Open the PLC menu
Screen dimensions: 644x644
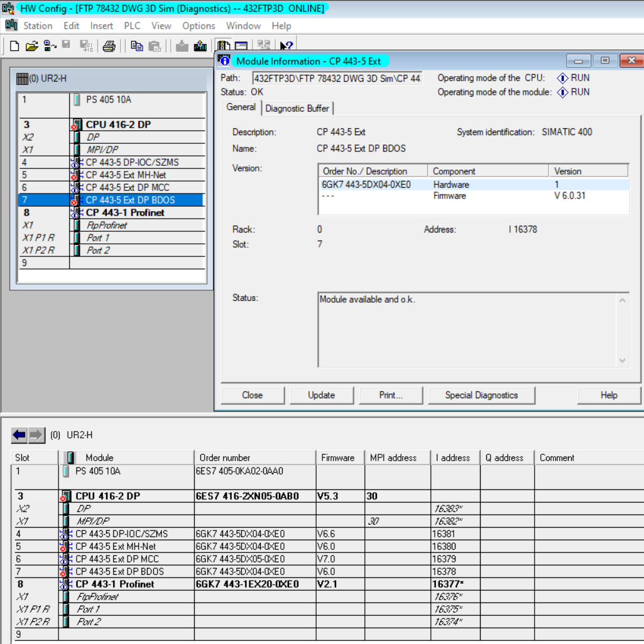pos(132,26)
